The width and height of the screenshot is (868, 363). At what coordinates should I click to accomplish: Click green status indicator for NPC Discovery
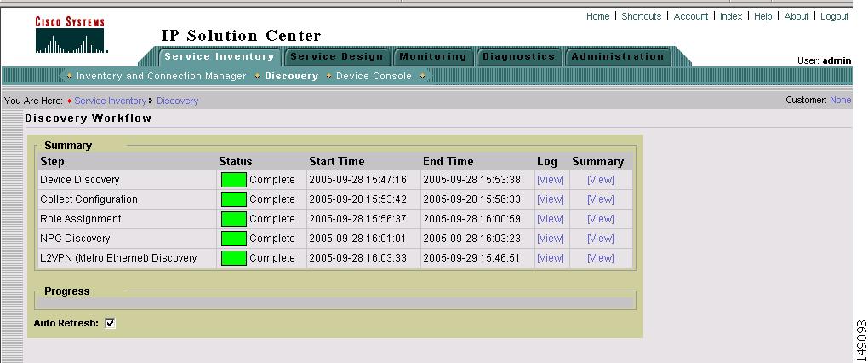pos(234,239)
